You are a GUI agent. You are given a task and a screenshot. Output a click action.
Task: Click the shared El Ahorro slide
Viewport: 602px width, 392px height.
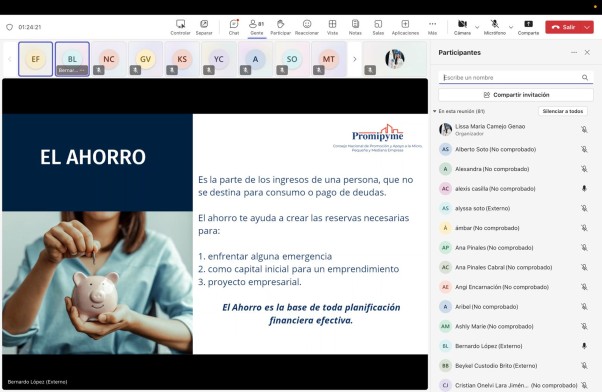coord(215,234)
